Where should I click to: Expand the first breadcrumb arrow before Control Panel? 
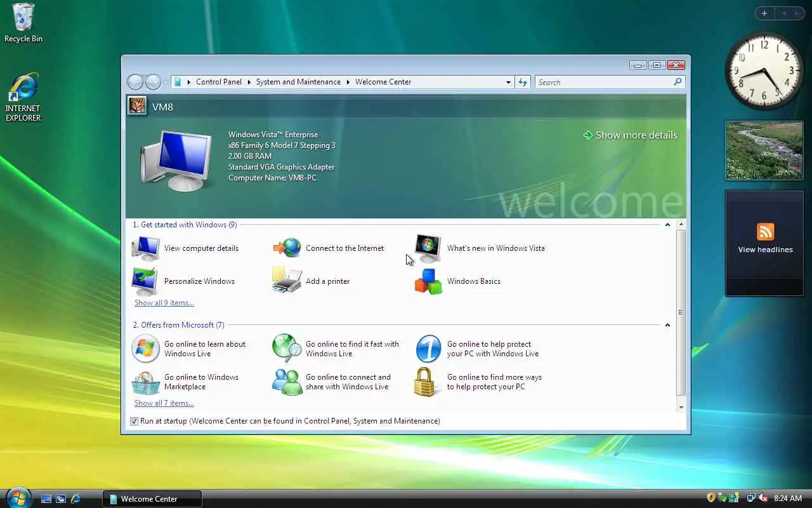pos(189,82)
